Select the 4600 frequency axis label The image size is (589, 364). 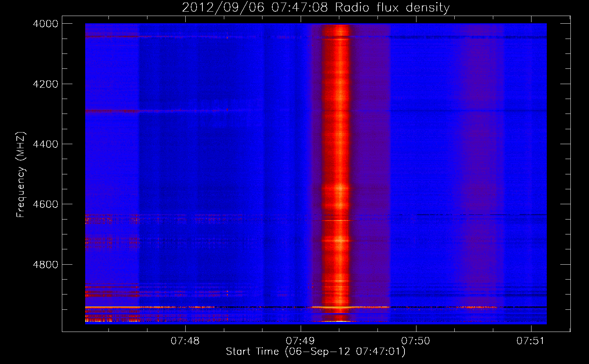click(x=46, y=204)
